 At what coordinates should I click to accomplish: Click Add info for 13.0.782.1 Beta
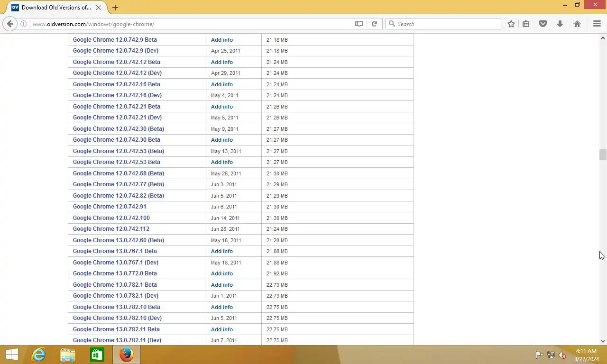coord(222,285)
